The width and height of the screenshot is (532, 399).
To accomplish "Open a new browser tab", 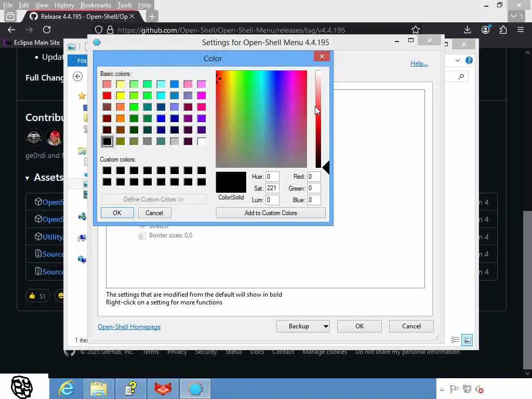I will [x=152, y=16].
